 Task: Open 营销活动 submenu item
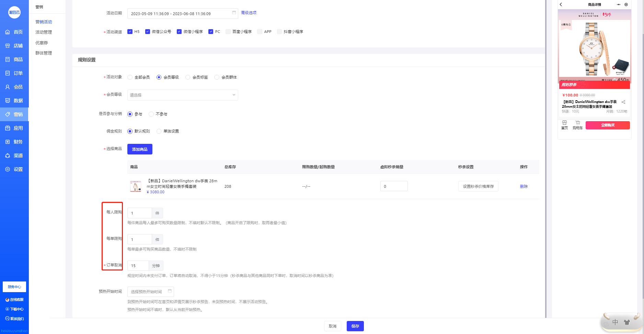(44, 22)
